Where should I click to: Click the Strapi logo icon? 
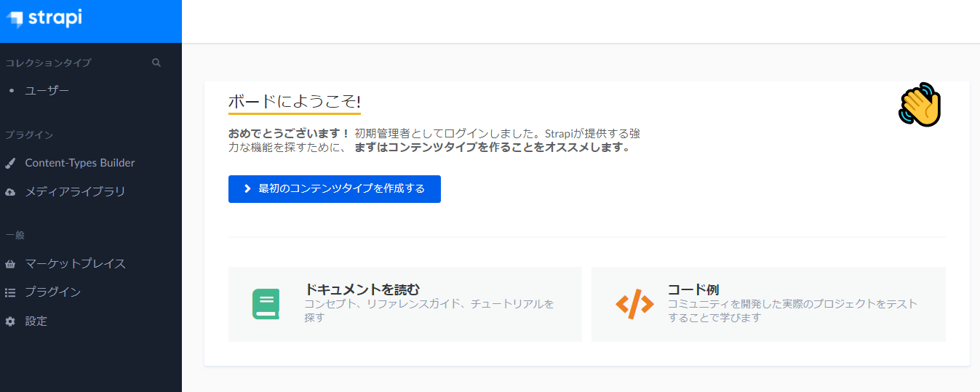[15, 20]
